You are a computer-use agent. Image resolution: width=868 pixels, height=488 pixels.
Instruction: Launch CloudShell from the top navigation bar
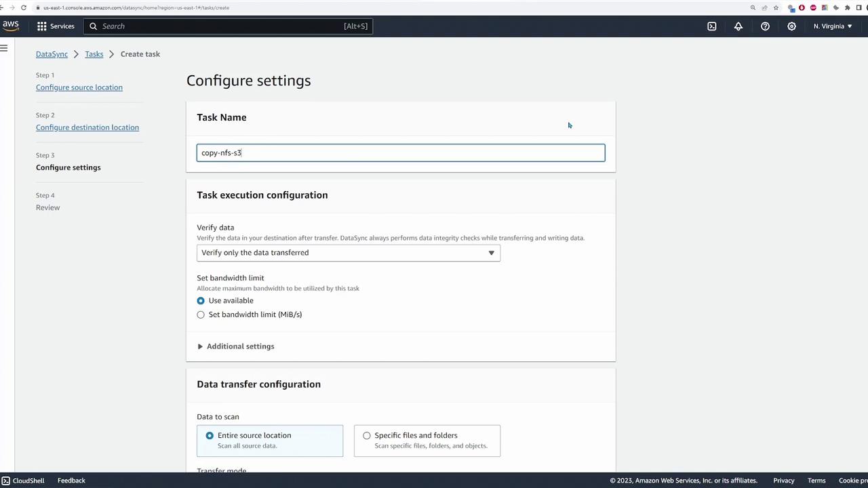point(712,26)
